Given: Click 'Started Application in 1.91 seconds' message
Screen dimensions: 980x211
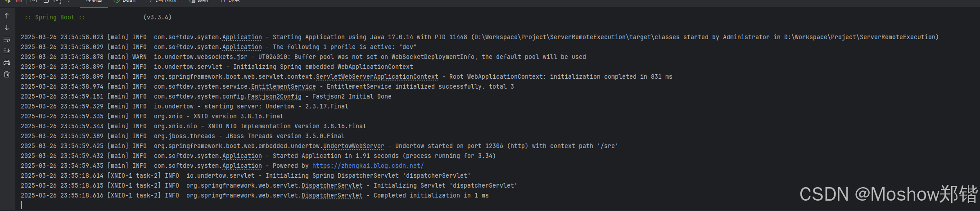Looking at the screenshot, I should 336,156.
